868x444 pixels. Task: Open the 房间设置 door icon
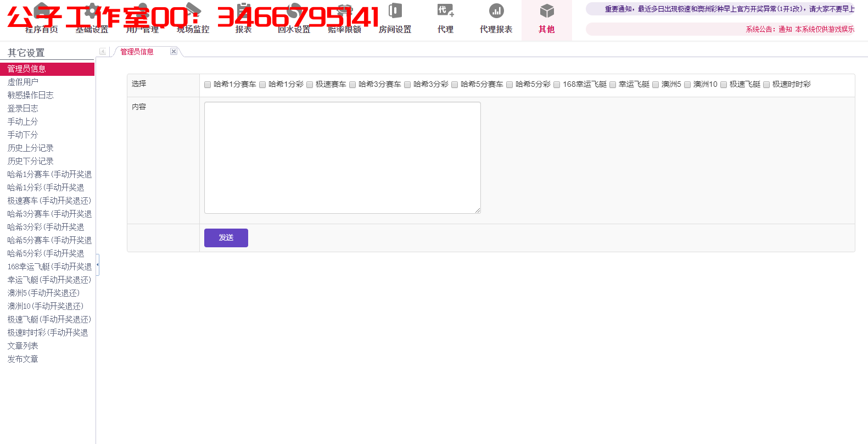395,10
